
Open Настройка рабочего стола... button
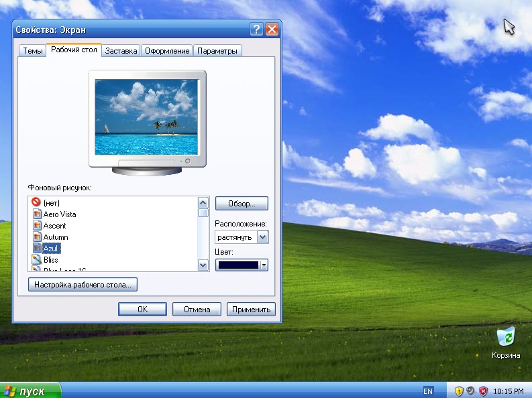(83, 285)
